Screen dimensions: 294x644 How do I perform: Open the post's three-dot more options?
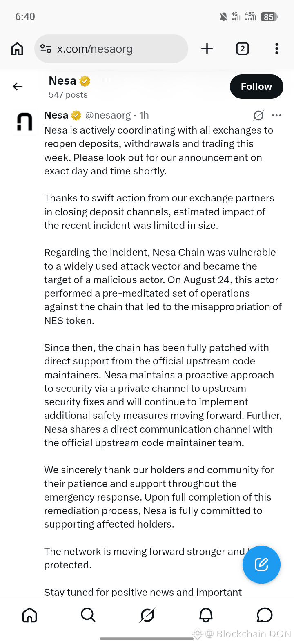point(276,115)
